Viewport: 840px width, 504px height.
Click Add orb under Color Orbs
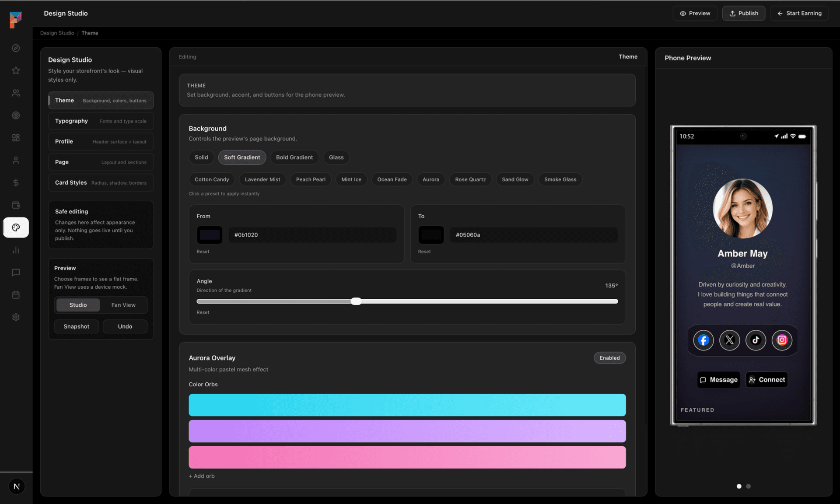201,476
